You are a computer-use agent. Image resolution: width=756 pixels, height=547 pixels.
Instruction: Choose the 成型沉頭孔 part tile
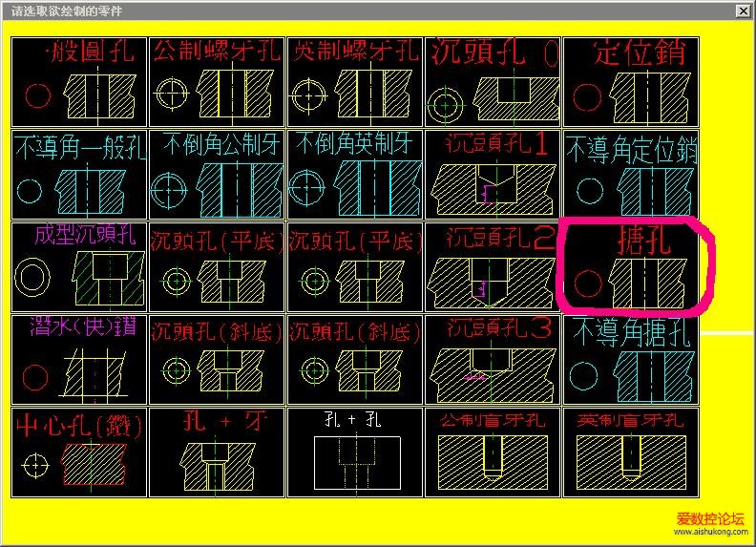79,267
